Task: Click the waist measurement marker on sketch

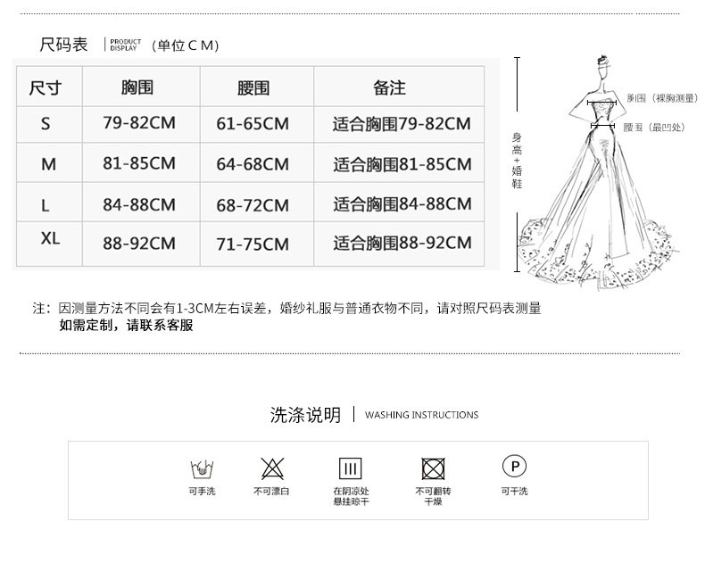Action: [x=602, y=126]
